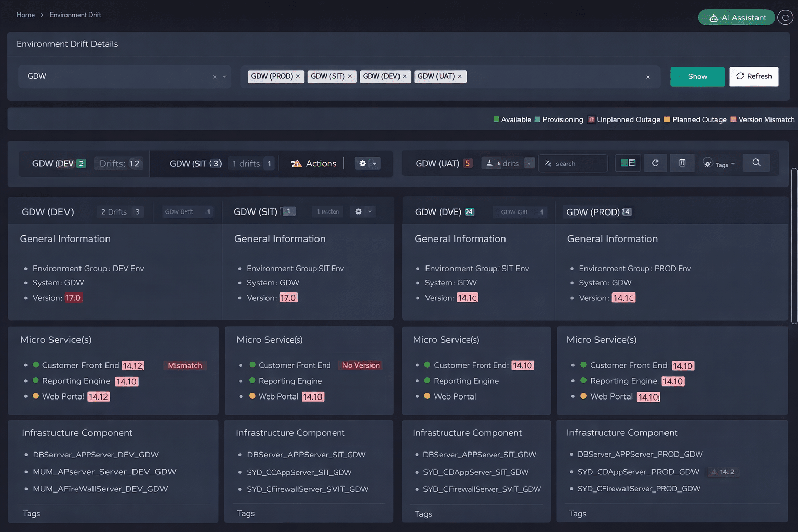Click the Actions warning icon
The width and height of the screenshot is (798, 532).
[297, 164]
